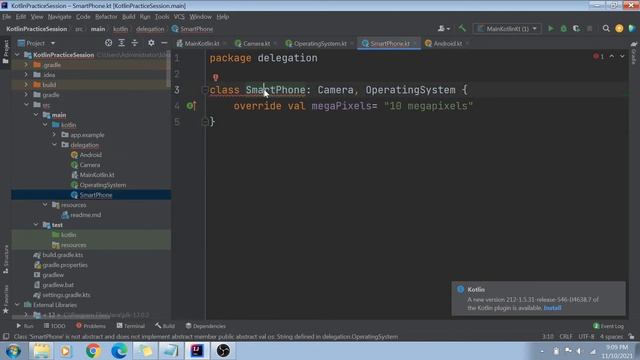The height and width of the screenshot is (360, 640).
Task: Collapse the delegation package
Action: (x=55, y=145)
